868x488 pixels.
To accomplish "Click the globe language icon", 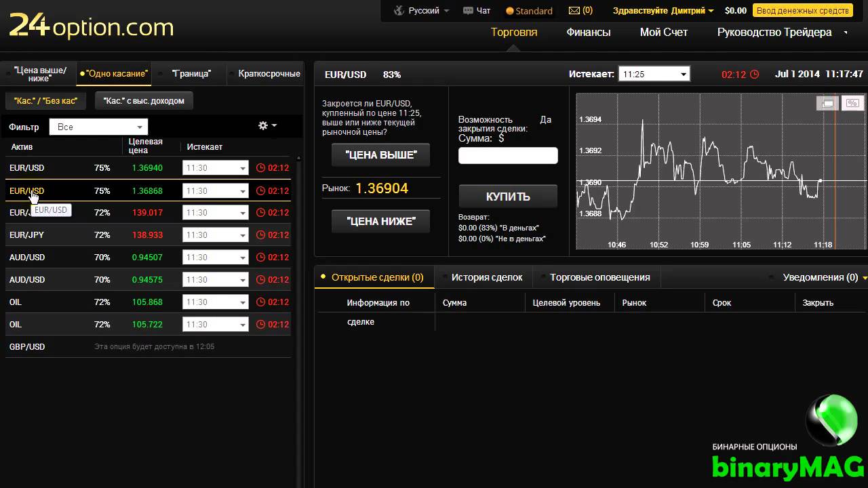I will coord(399,11).
